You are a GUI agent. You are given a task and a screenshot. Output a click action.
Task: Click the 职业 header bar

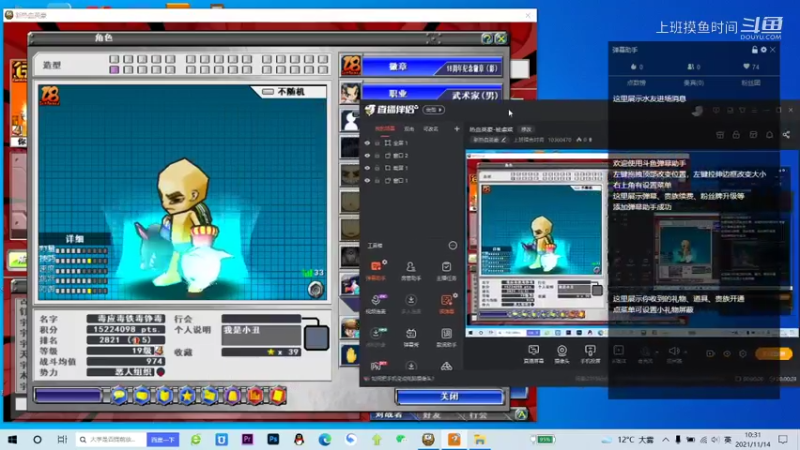(432, 94)
